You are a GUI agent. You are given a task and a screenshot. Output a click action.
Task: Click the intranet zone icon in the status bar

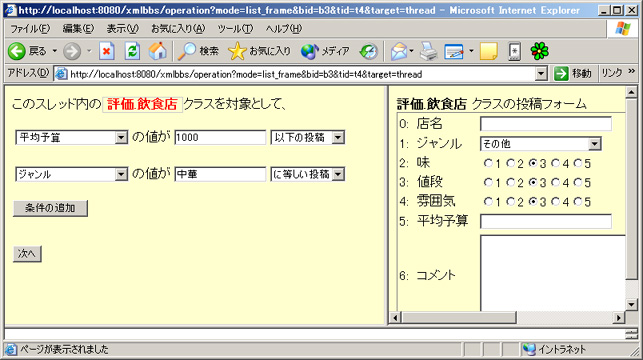[529, 349]
